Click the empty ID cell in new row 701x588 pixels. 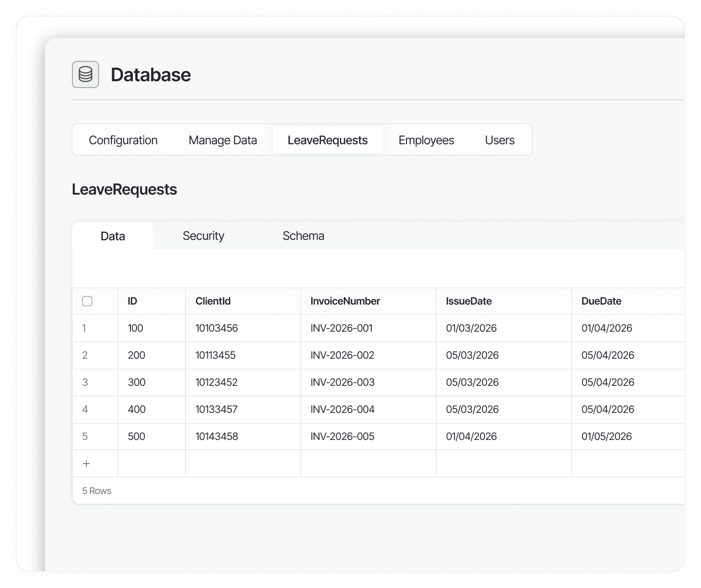(x=152, y=464)
